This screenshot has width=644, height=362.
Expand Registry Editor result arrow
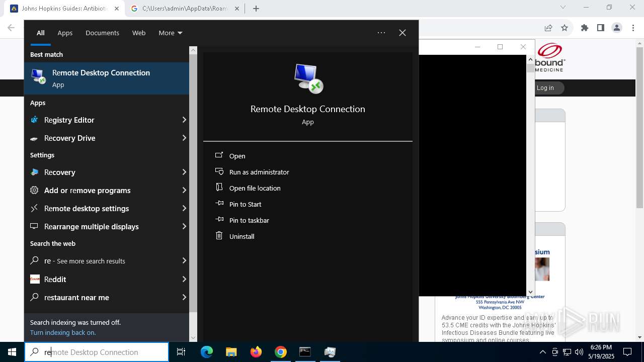(x=184, y=120)
